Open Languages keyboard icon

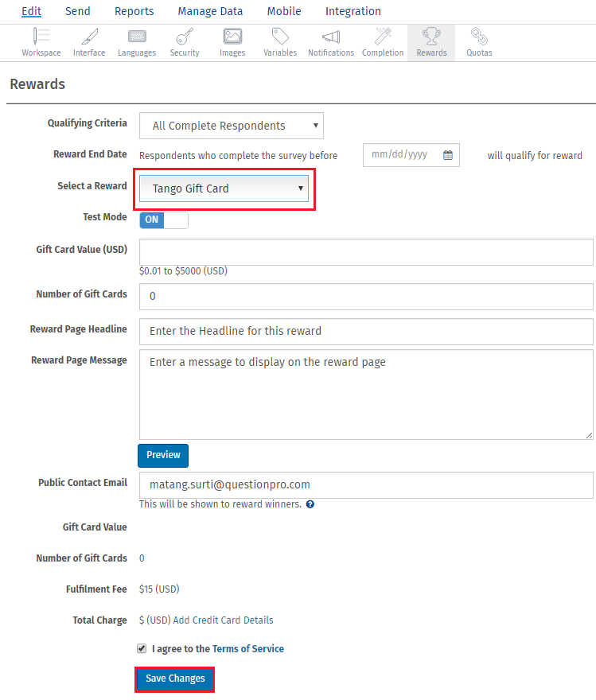137,37
